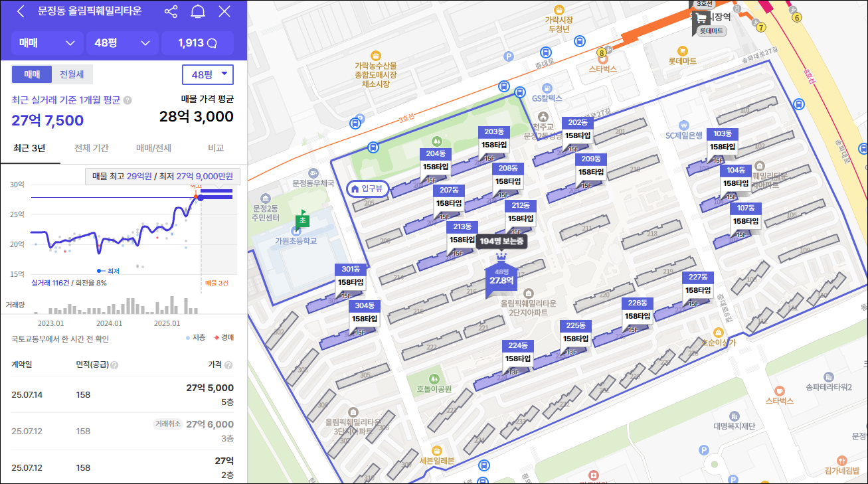
Task: Click the 가락동수산물 종합도매시장 market icon
Action: click(x=377, y=55)
